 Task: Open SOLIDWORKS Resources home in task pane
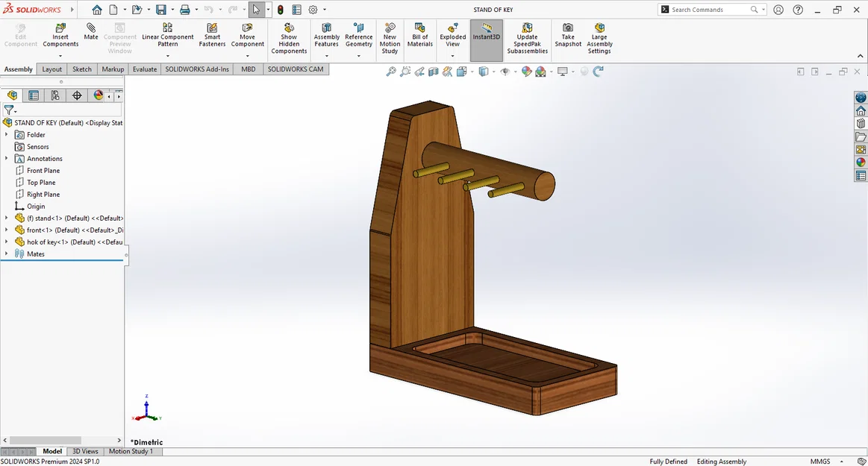point(861,110)
